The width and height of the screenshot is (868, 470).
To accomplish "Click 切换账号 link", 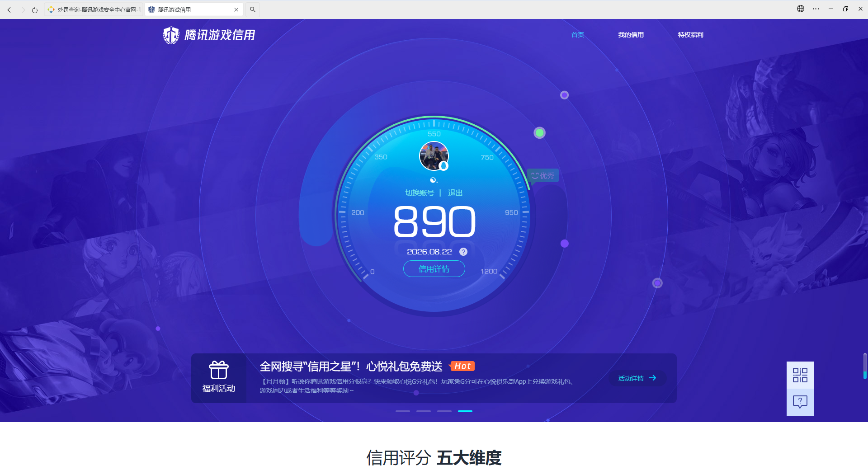I will (x=420, y=193).
